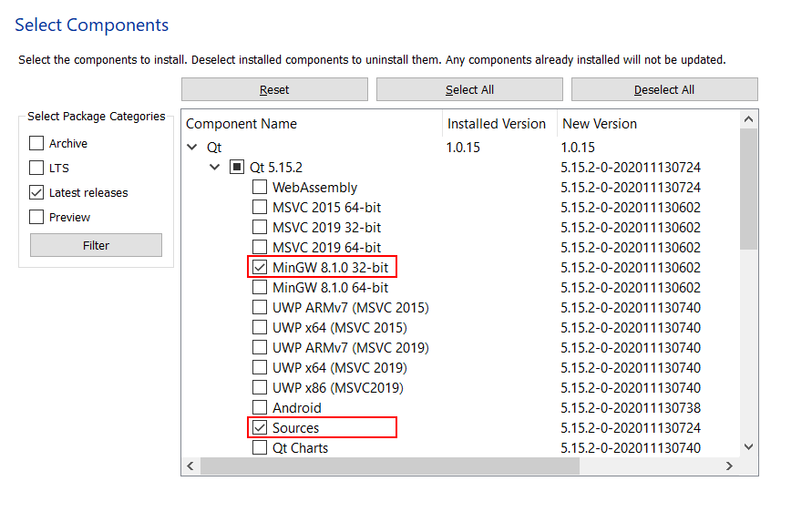Enable the LTS category checkbox
Viewport: 812px width, 512px height.
click(36, 168)
